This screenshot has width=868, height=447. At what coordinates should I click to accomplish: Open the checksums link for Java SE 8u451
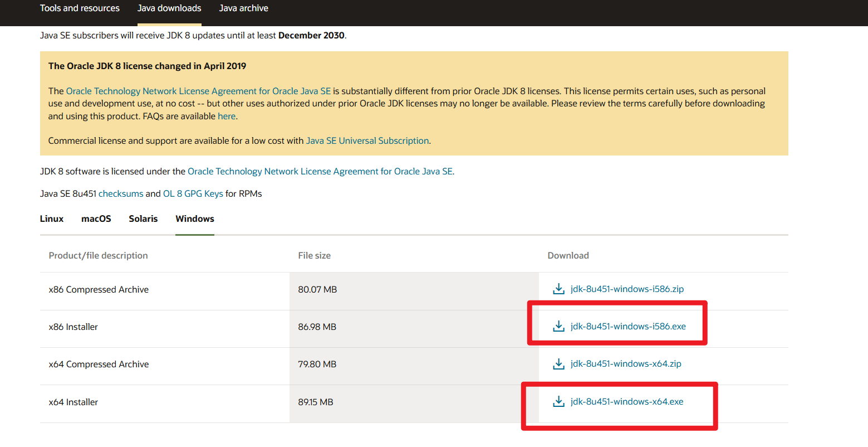pos(121,193)
